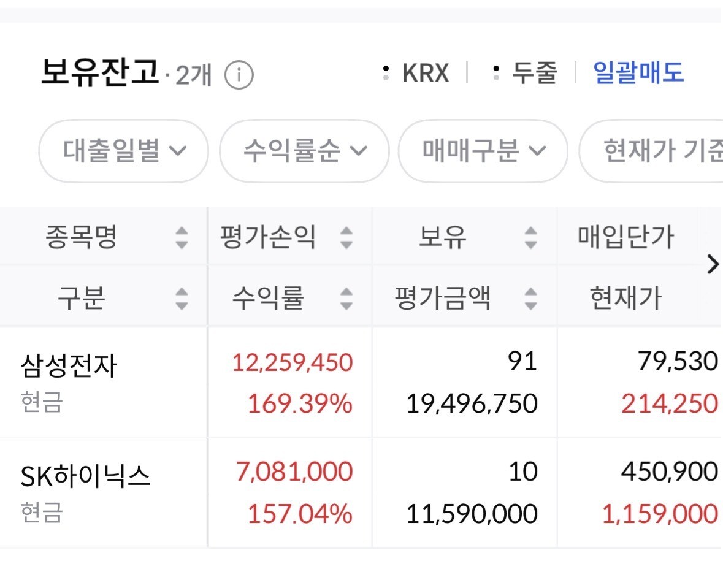723x588 pixels.
Task: Open the SK하이닉스 holding row
Action: click(x=362, y=492)
